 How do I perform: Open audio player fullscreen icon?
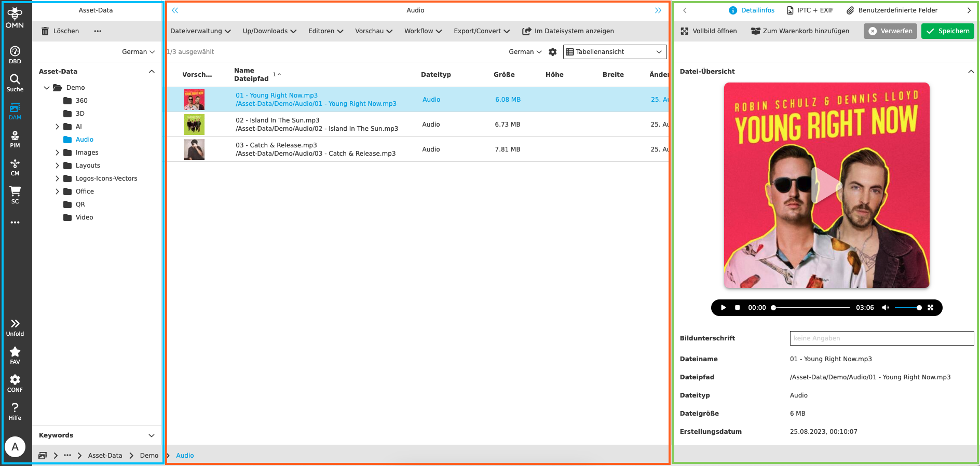coord(931,308)
